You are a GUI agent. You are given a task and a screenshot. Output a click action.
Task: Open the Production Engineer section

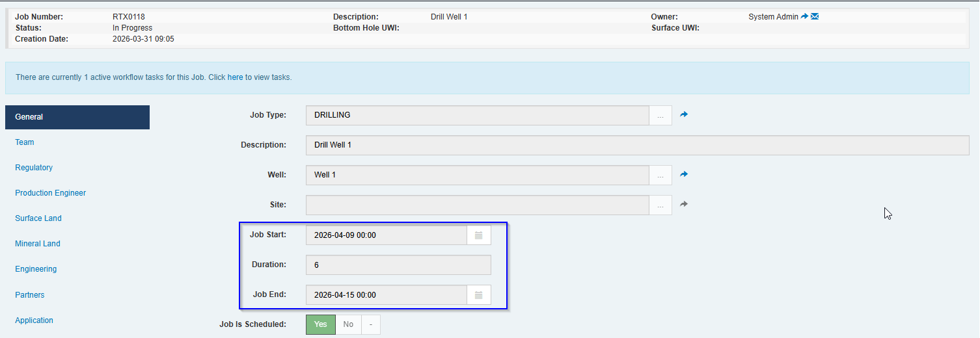pos(51,193)
